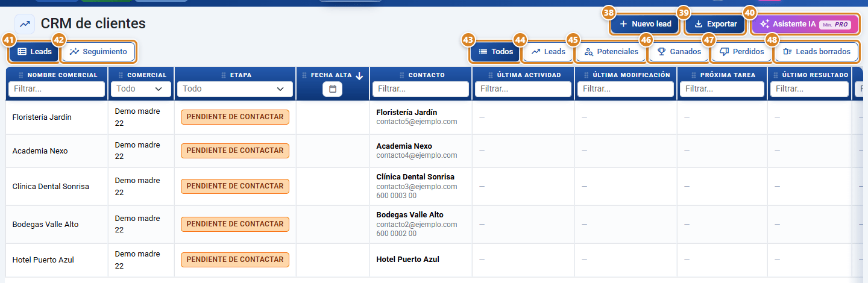
Task: Click drag handle icon of Próxima tarea column
Action: pos(694,75)
